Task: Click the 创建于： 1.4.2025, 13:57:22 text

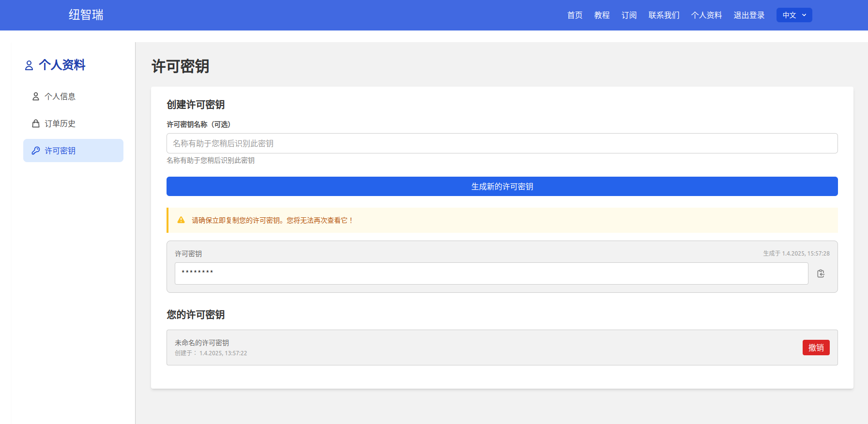Action: tap(211, 353)
